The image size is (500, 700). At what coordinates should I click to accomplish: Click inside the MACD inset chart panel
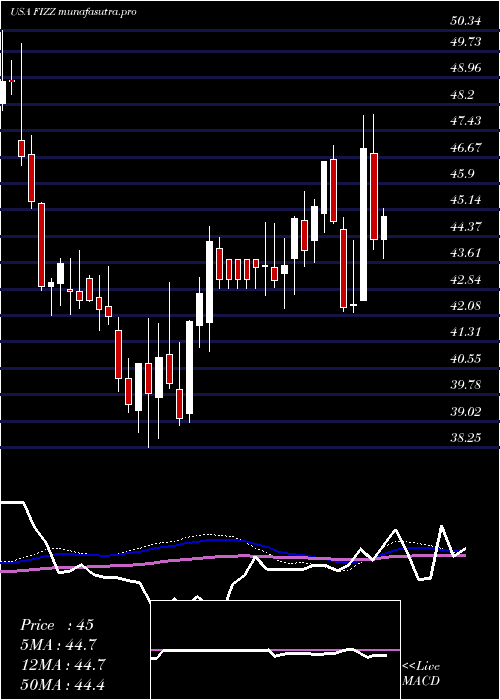coord(275,650)
